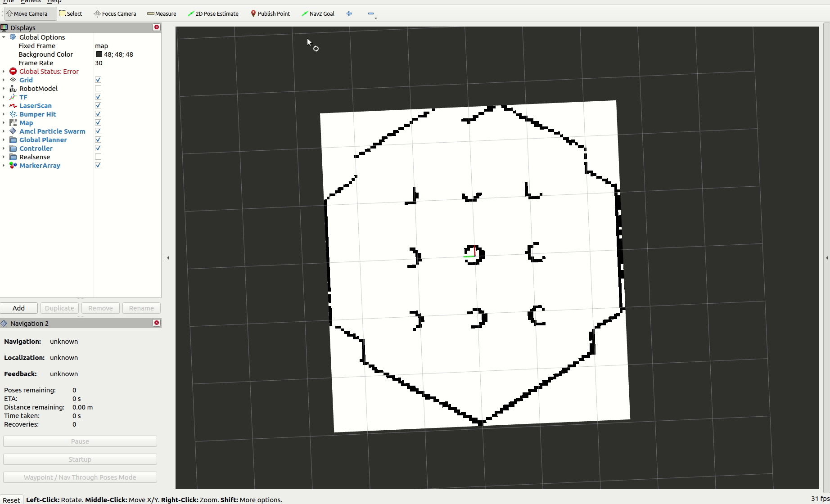Collapse left panel with side arrow handle

(x=168, y=258)
